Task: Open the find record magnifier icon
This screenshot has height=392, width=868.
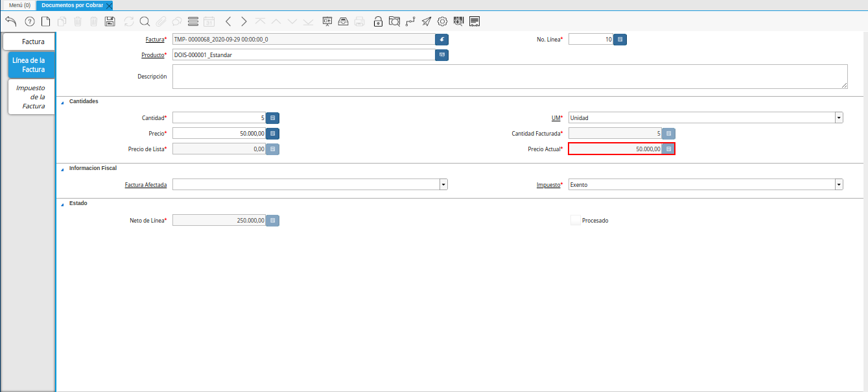Action: tap(145, 21)
